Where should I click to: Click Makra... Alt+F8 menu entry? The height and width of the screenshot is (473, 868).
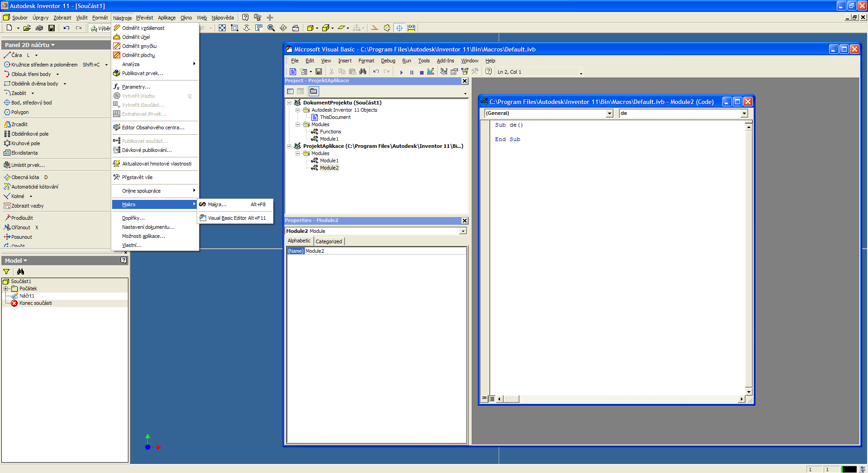coord(236,204)
